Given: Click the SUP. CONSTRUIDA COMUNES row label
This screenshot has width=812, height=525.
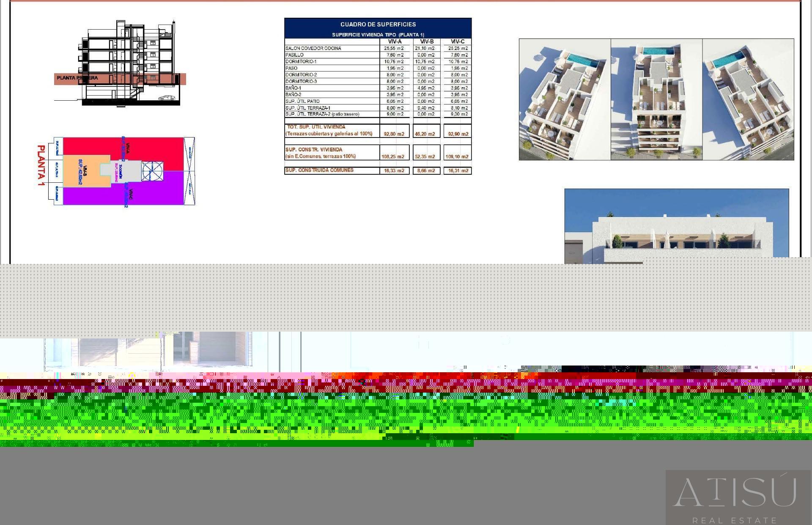Looking at the screenshot, I should click(319, 170).
